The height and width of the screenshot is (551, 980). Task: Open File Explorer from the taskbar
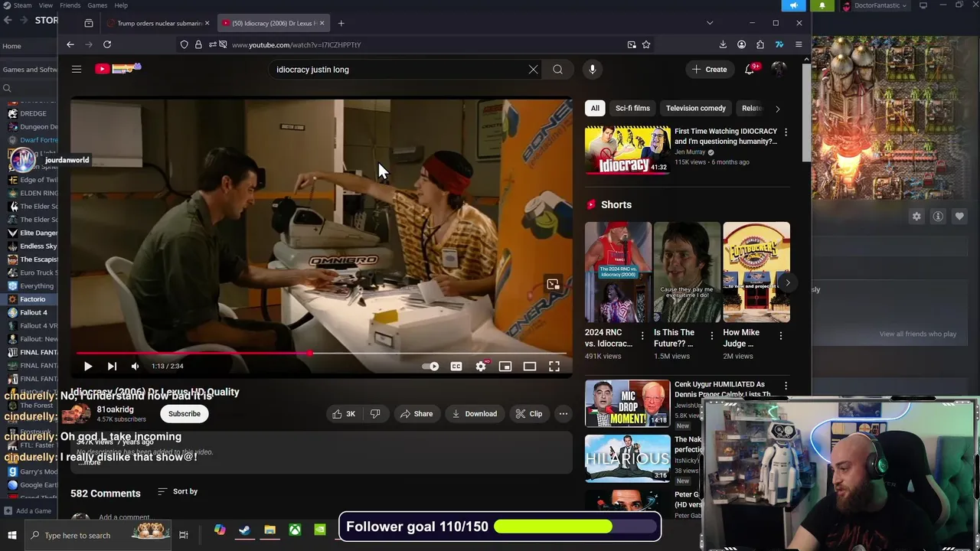pos(269,530)
